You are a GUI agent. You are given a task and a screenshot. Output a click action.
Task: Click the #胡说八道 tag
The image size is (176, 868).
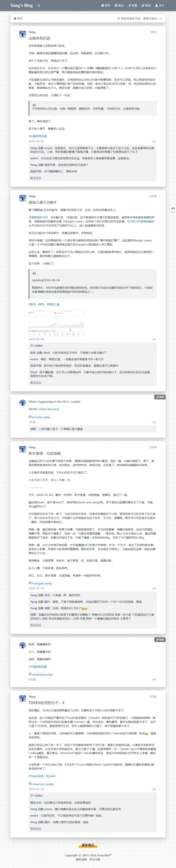[53, 304]
